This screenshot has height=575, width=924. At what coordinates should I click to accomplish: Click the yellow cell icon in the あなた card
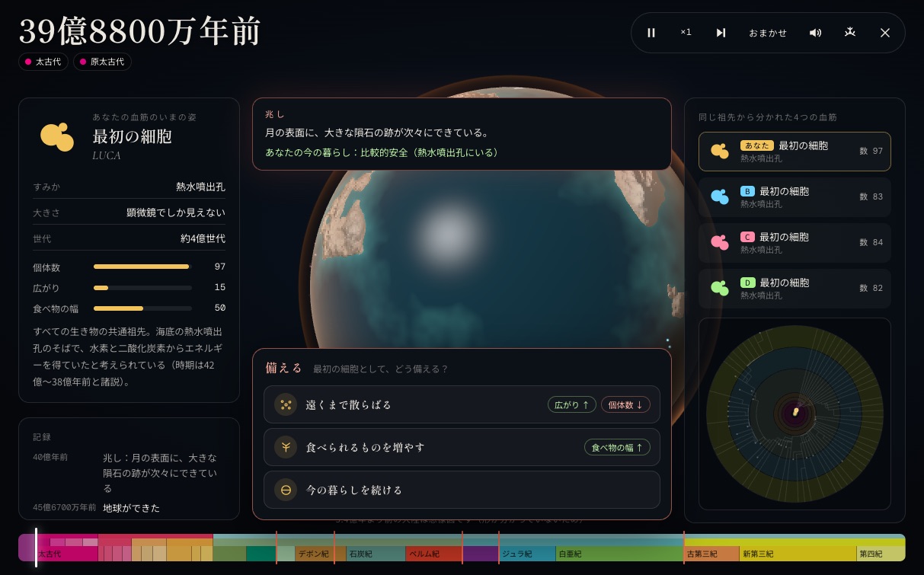point(720,152)
